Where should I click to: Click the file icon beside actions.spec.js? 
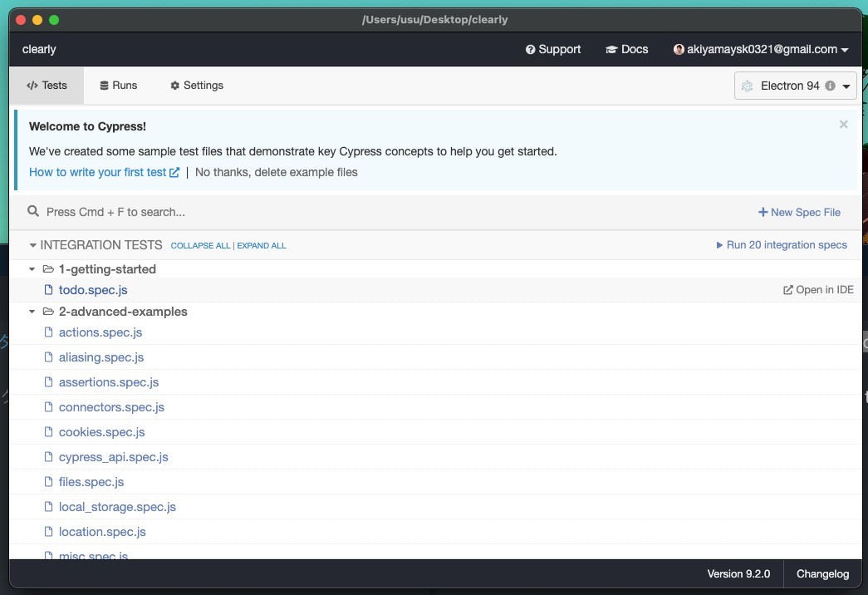[49, 332]
